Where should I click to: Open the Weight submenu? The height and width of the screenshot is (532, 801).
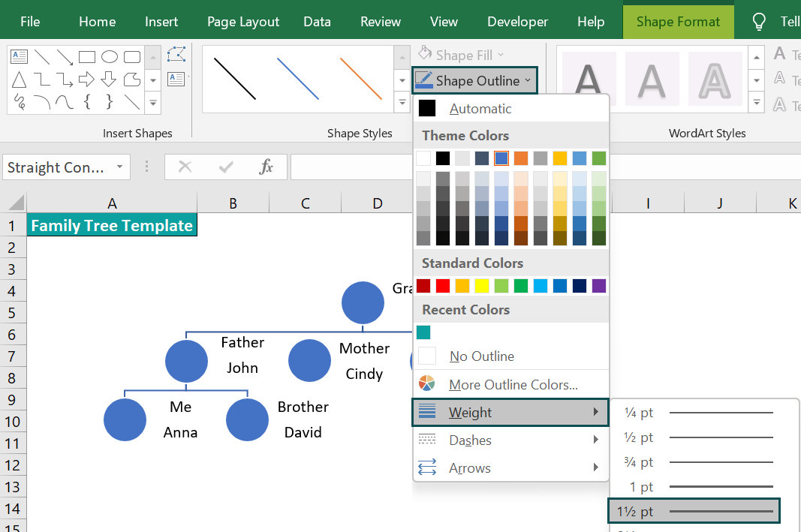510,412
